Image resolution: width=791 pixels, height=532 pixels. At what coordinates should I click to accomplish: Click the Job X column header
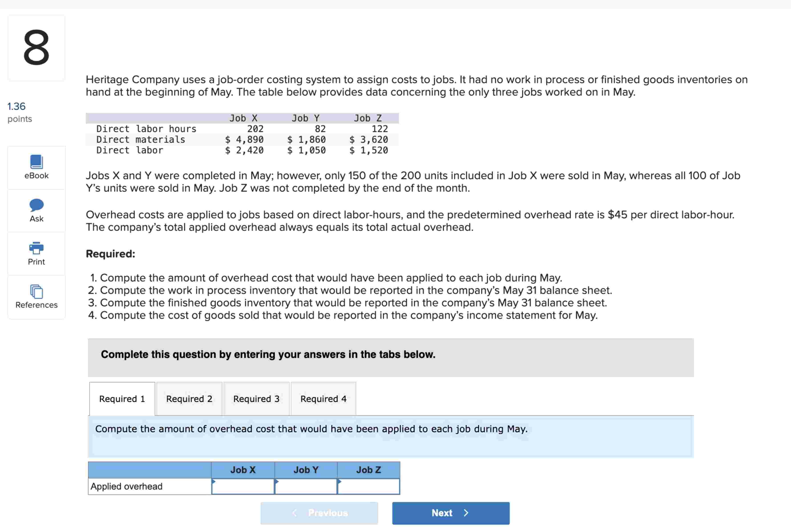click(243, 470)
